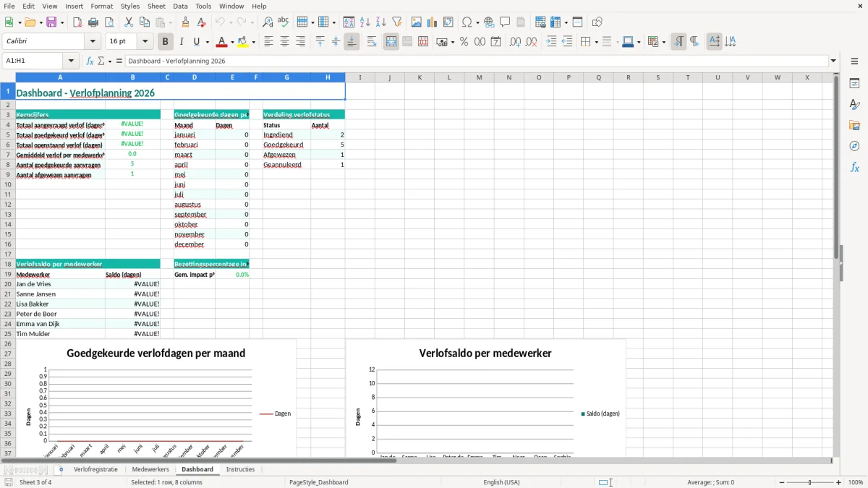Click the formula input line
Viewport: 868px width, 488px height.
[x=476, y=61]
